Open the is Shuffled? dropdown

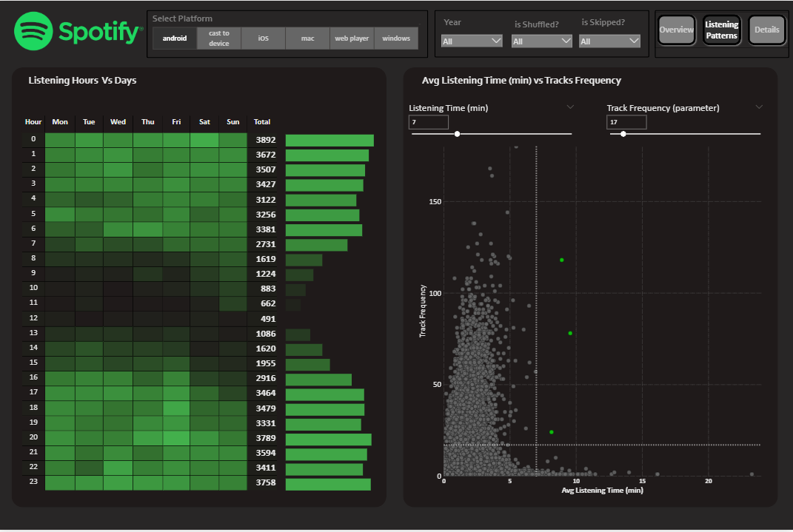[x=541, y=41]
